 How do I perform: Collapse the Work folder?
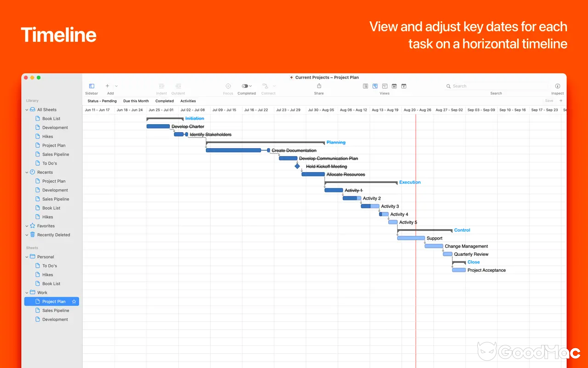click(x=27, y=292)
